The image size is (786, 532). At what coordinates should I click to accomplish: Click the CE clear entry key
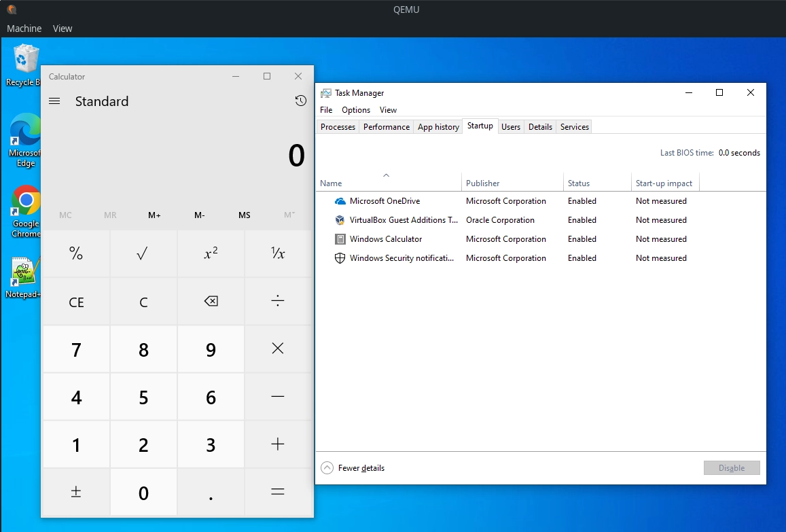76,302
